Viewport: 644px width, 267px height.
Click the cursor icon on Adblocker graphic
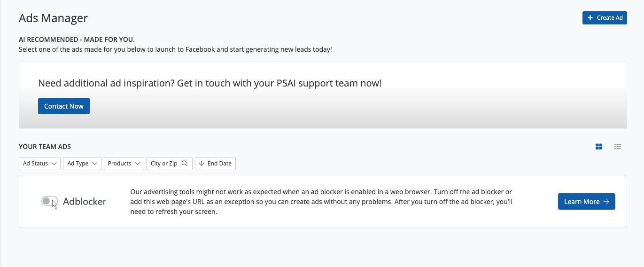54,204
